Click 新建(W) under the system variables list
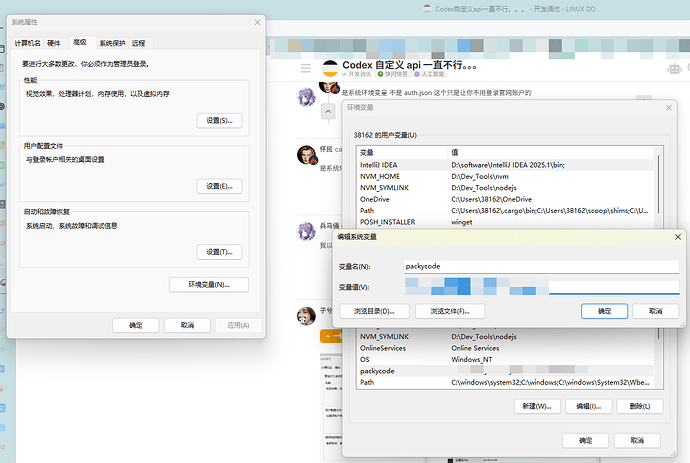The width and height of the screenshot is (690, 463). (537, 406)
